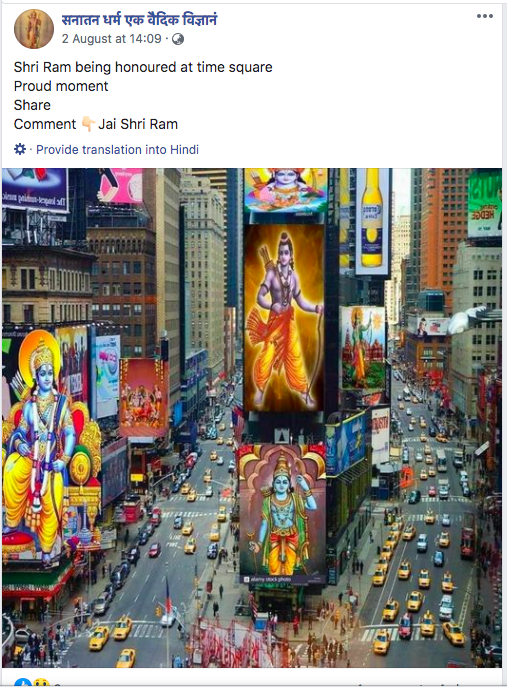
Task: Open the Times Square photo at the central orange Ram billboard
Action: 284,317
